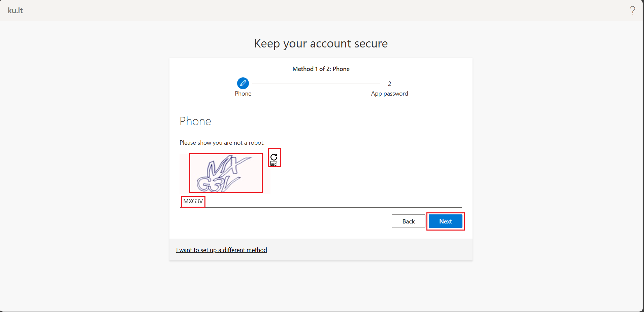Click the circular refresh arrow beside the CAPTCHA
This screenshot has width=644, height=312.
pyautogui.click(x=273, y=157)
